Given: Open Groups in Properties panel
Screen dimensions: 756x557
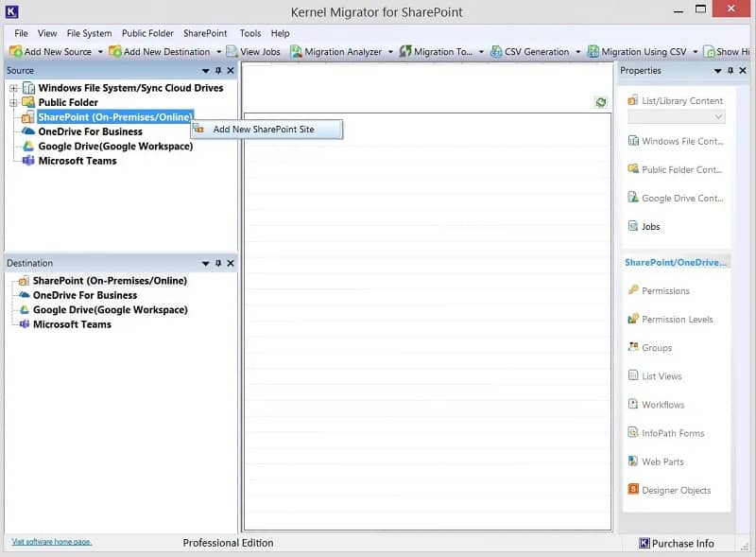Looking at the screenshot, I should point(649,347).
